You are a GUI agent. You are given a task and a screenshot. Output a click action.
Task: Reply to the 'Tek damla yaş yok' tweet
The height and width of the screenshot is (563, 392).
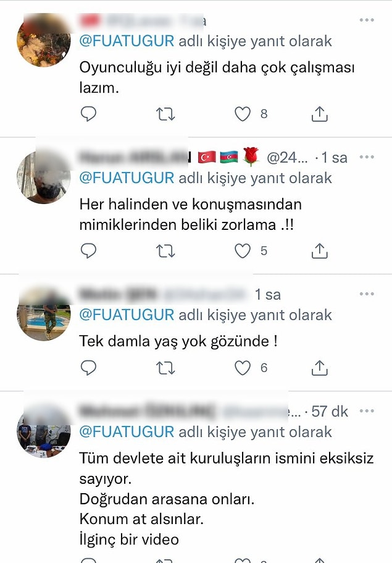tap(88, 368)
